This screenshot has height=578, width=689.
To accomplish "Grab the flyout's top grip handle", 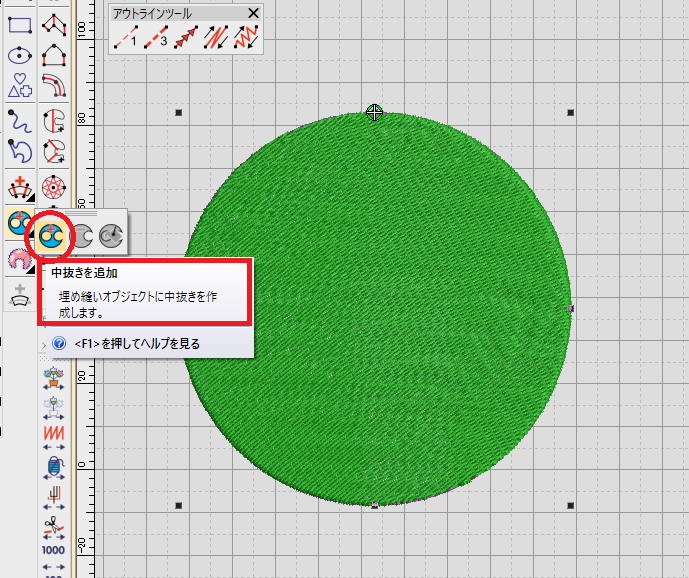I will coord(81,214).
